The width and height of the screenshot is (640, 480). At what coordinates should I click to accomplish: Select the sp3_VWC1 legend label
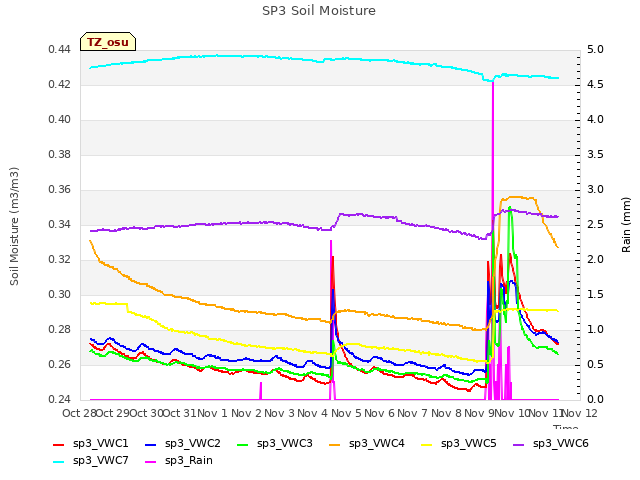100,444
